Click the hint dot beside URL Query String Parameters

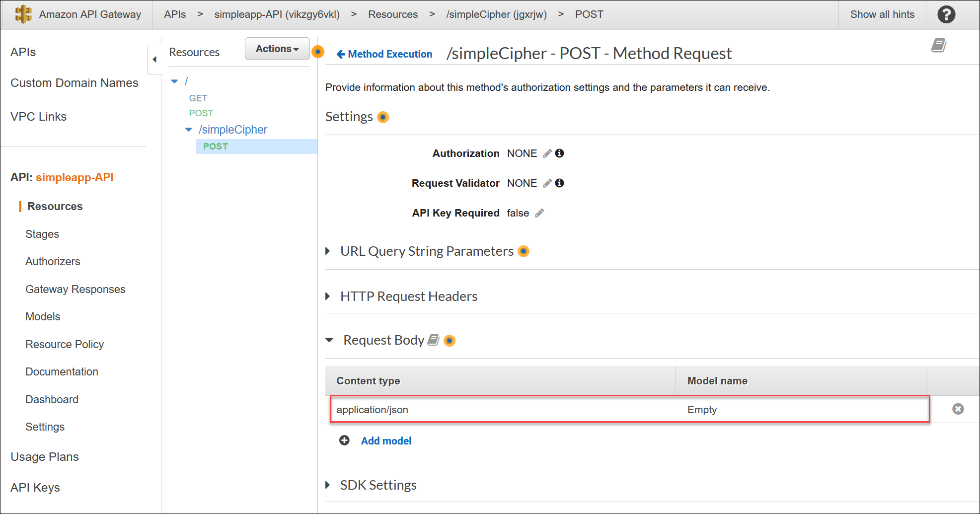tap(524, 251)
